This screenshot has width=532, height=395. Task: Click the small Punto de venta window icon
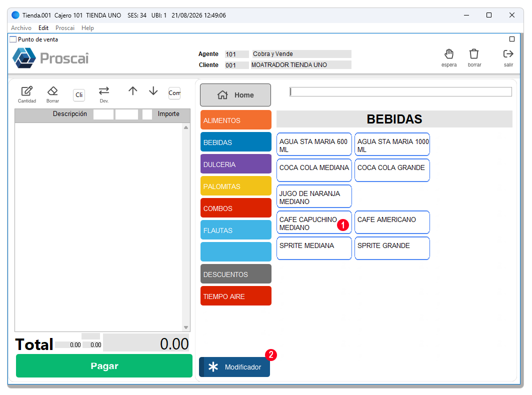click(x=13, y=39)
